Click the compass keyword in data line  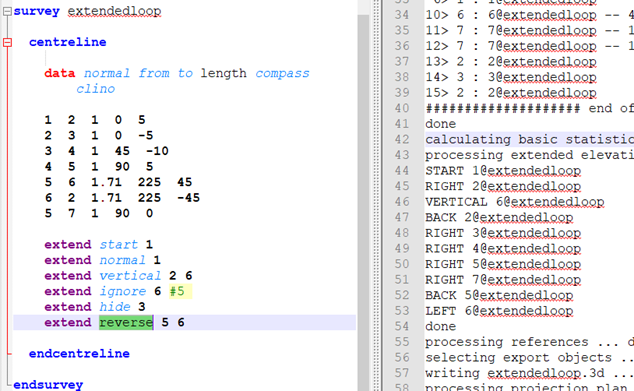pyautogui.click(x=282, y=74)
